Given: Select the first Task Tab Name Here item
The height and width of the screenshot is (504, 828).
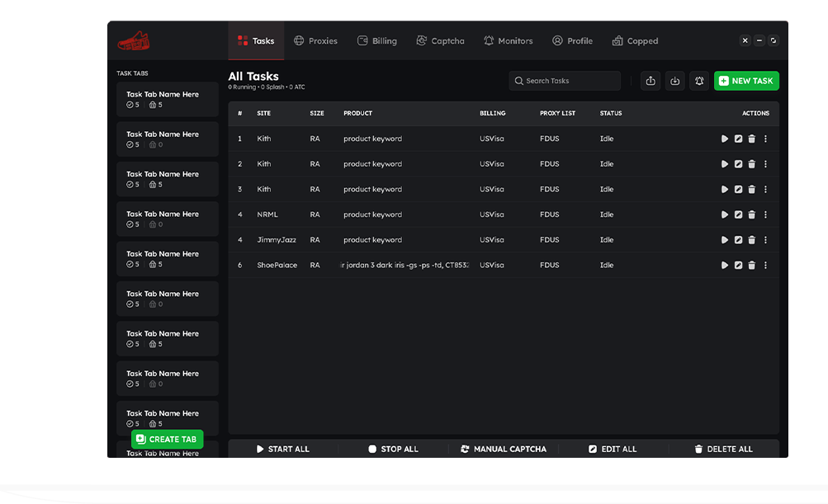Looking at the screenshot, I should pyautogui.click(x=167, y=99).
